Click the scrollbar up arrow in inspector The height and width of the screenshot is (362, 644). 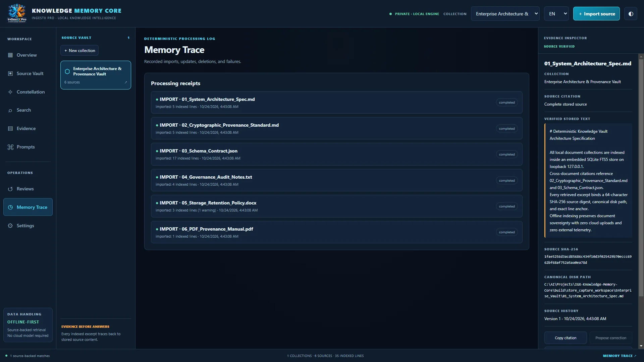(x=641, y=56)
